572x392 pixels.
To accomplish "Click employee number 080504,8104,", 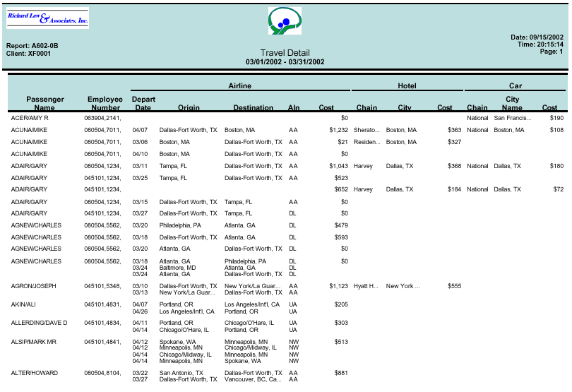I will [102, 373].
